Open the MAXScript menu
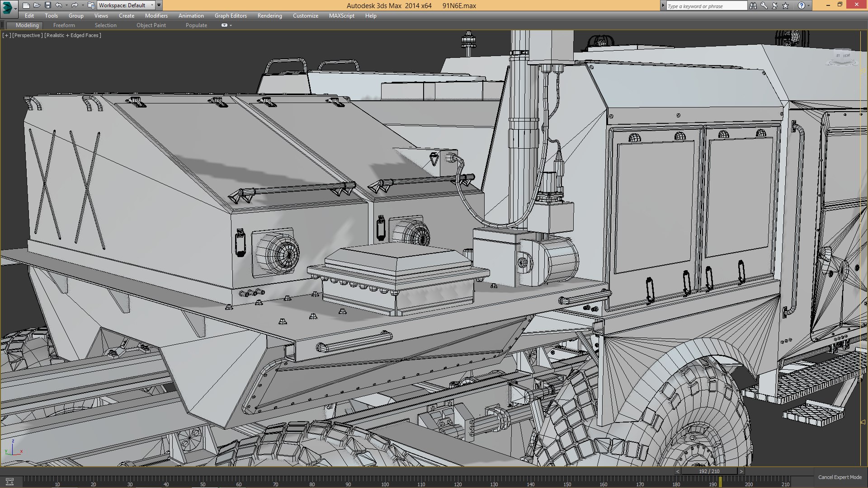868x488 pixels. click(x=342, y=16)
